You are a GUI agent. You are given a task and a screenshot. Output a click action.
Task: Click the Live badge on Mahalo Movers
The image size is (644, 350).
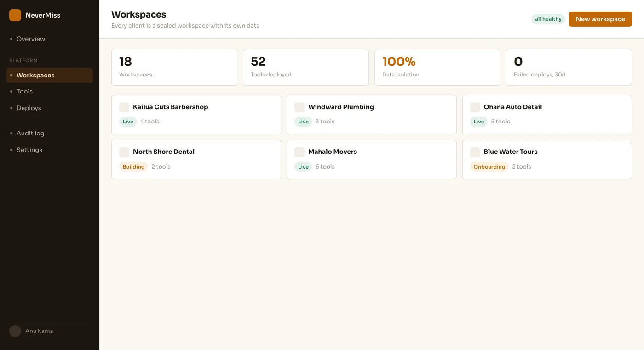[303, 167]
